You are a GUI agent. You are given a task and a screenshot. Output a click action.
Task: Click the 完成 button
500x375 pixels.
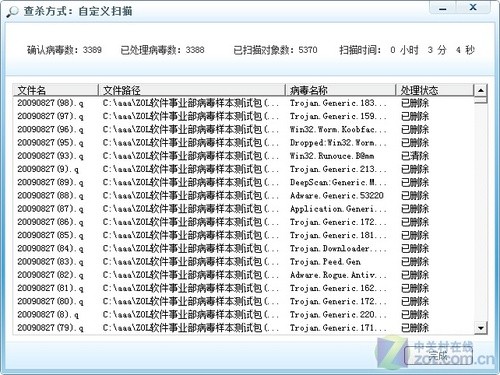click(438, 356)
